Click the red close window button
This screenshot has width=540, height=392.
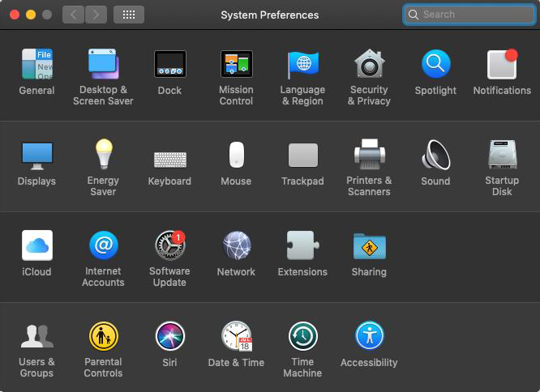pyautogui.click(x=15, y=15)
